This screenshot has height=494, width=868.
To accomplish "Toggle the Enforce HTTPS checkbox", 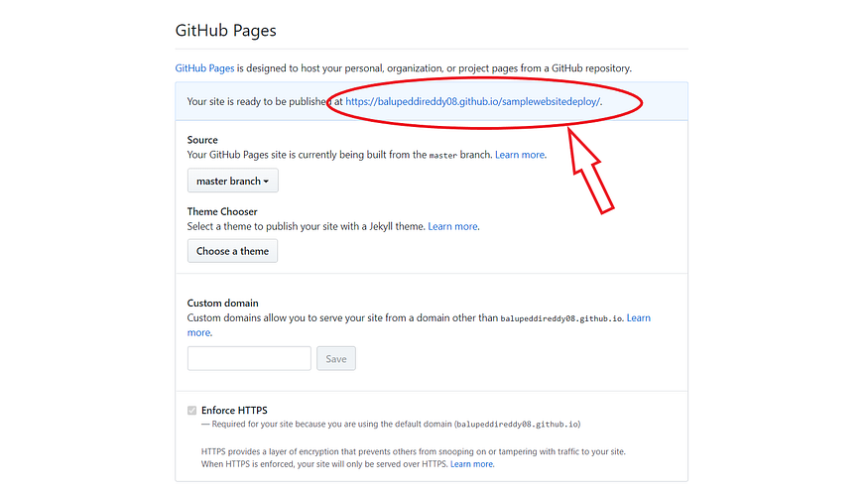I will pos(192,411).
